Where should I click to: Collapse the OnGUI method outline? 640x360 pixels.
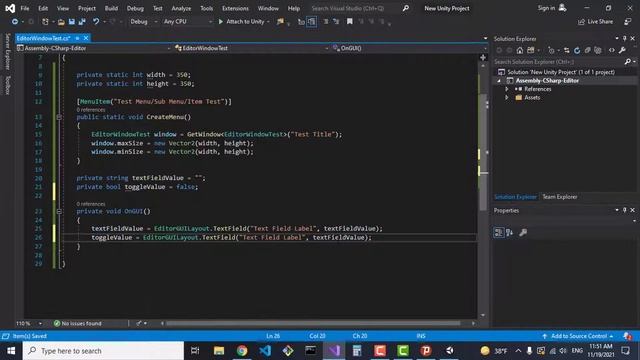pos(59,211)
